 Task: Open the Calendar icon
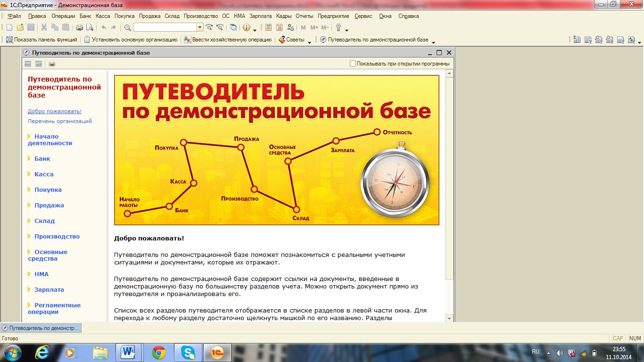(280, 27)
